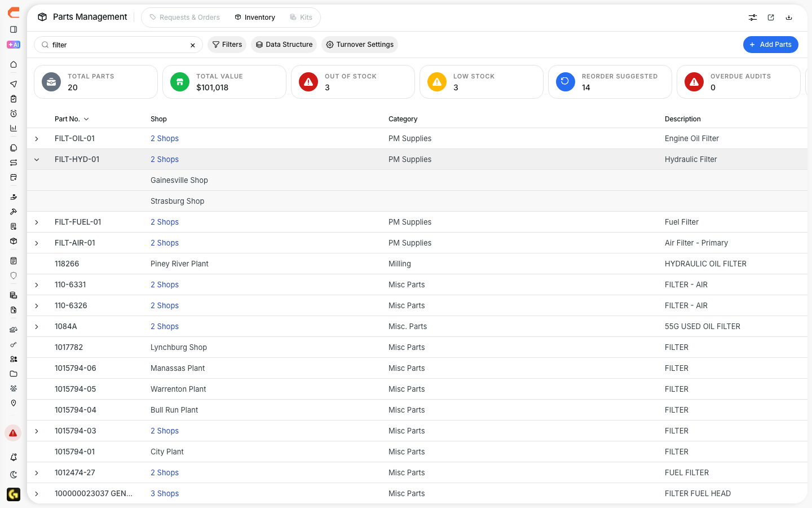
Task: Click the search field containing 'filter'
Action: tap(118, 45)
